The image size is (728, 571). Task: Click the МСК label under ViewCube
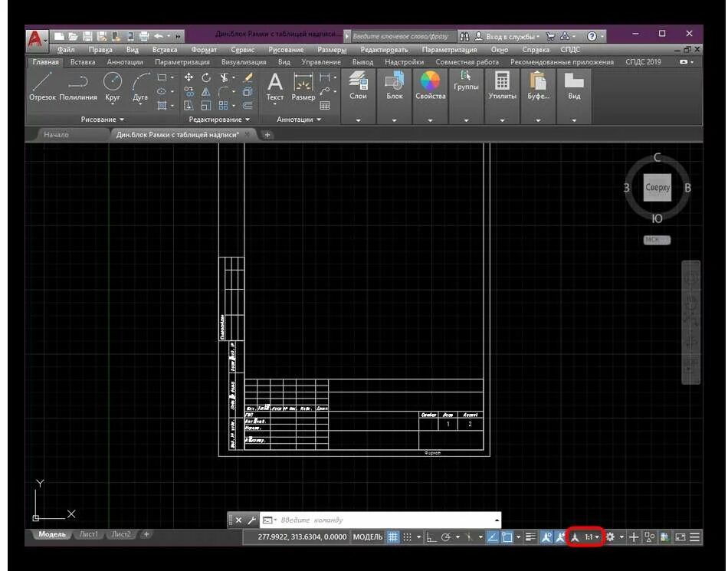[x=657, y=240]
